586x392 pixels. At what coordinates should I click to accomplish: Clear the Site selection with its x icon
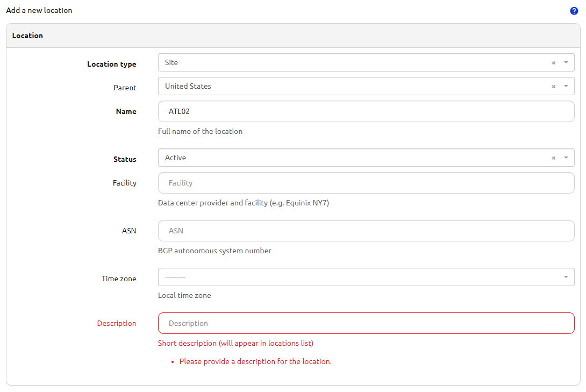553,63
